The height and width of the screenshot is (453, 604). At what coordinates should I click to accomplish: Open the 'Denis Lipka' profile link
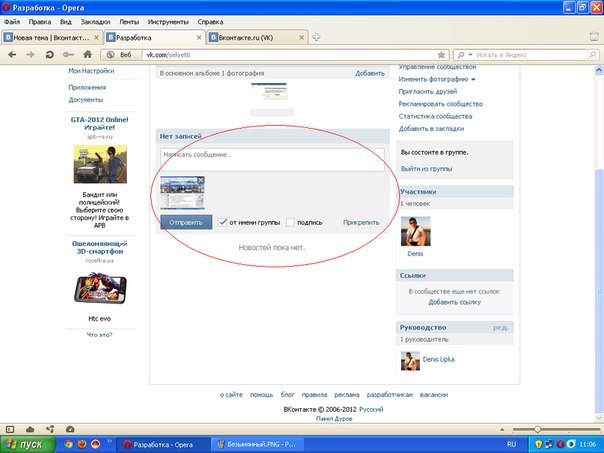[x=438, y=359]
